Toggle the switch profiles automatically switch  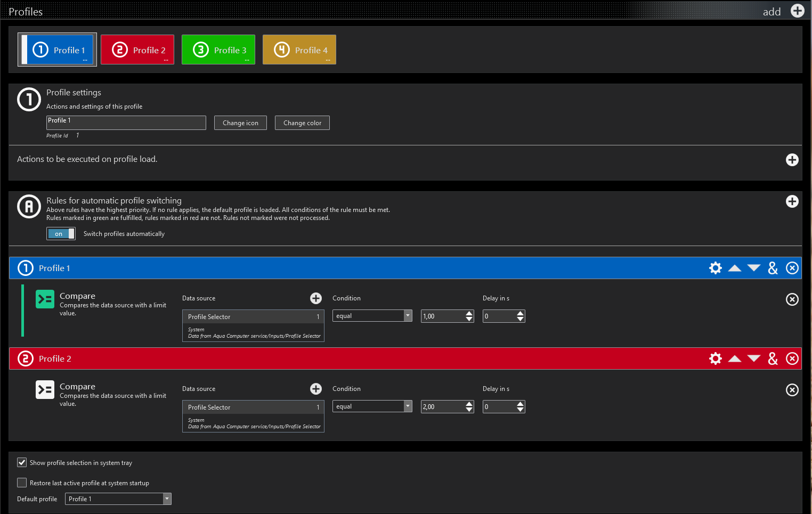pyautogui.click(x=61, y=234)
